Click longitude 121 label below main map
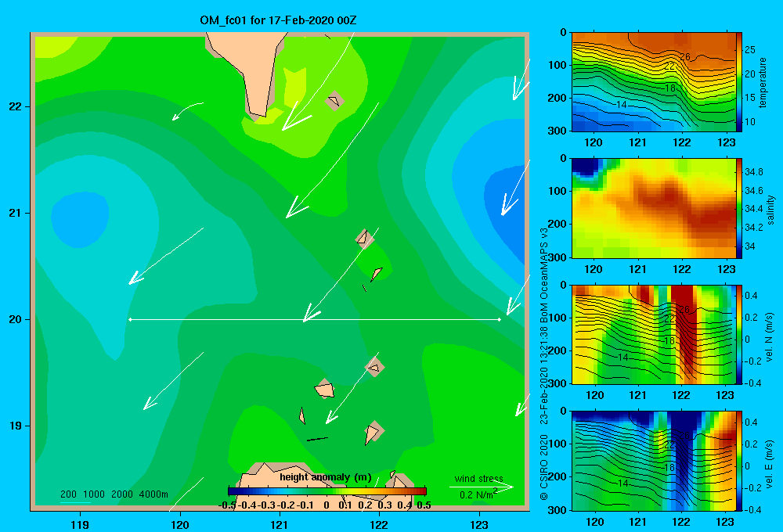The height and width of the screenshot is (532, 783). (x=280, y=524)
